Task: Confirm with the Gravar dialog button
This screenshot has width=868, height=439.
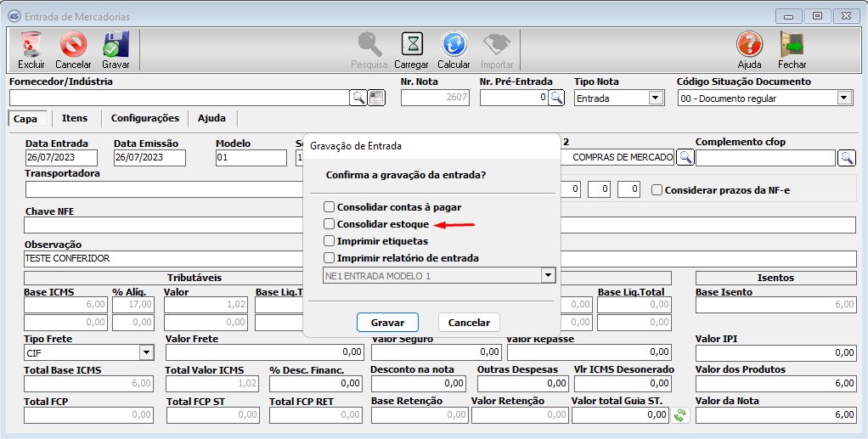Action: click(387, 323)
